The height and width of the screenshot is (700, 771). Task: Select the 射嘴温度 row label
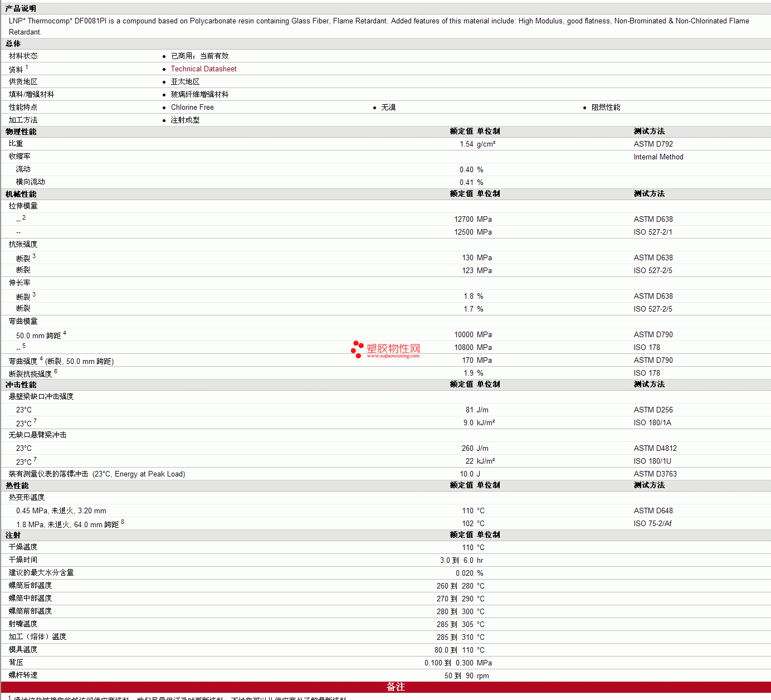[x=23, y=624]
